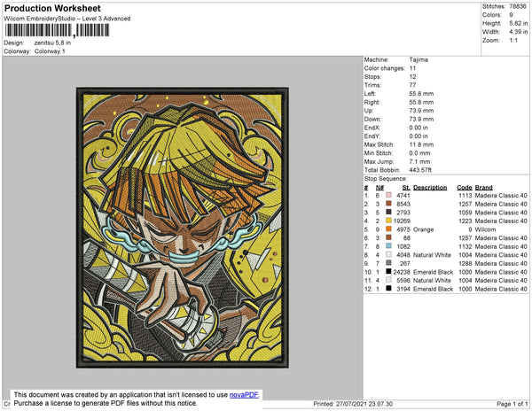Click the 'Description' column header

click(x=430, y=188)
